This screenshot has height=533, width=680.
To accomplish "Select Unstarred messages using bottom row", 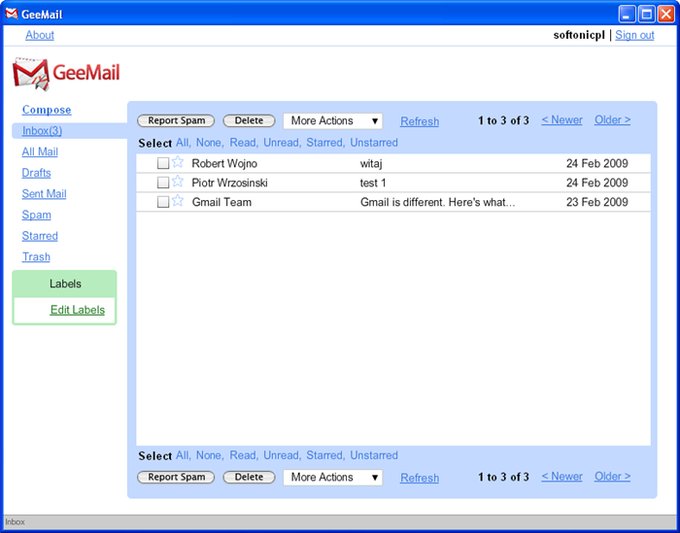I will (x=374, y=455).
